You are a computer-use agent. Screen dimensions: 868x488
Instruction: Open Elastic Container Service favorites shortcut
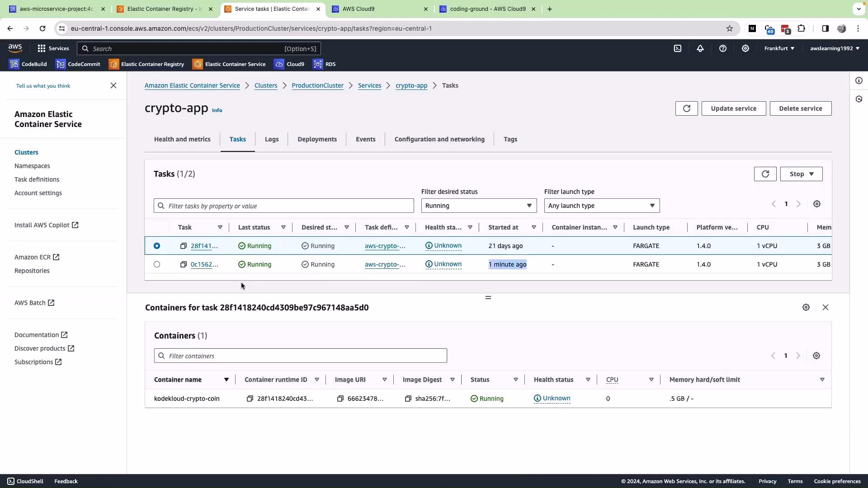tap(229, 64)
